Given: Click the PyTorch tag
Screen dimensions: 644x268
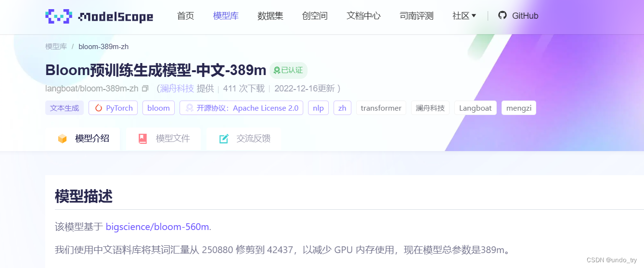Looking at the screenshot, I should 113,108.
